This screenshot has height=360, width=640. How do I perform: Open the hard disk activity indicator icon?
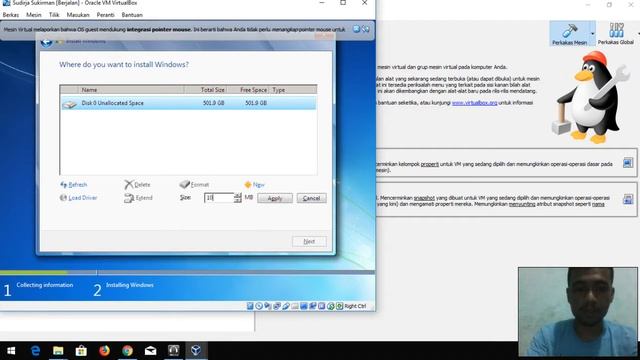[x=250, y=306]
